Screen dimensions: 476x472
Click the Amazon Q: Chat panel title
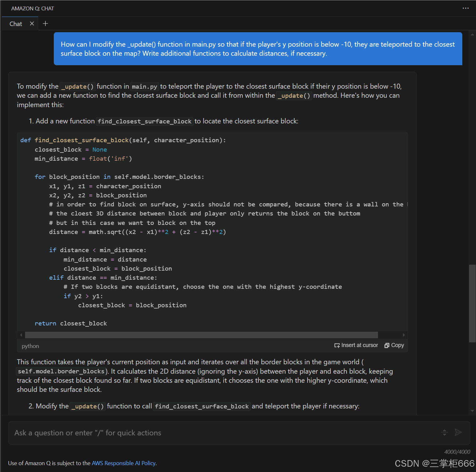pyautogui.click(x=33, y=8)
